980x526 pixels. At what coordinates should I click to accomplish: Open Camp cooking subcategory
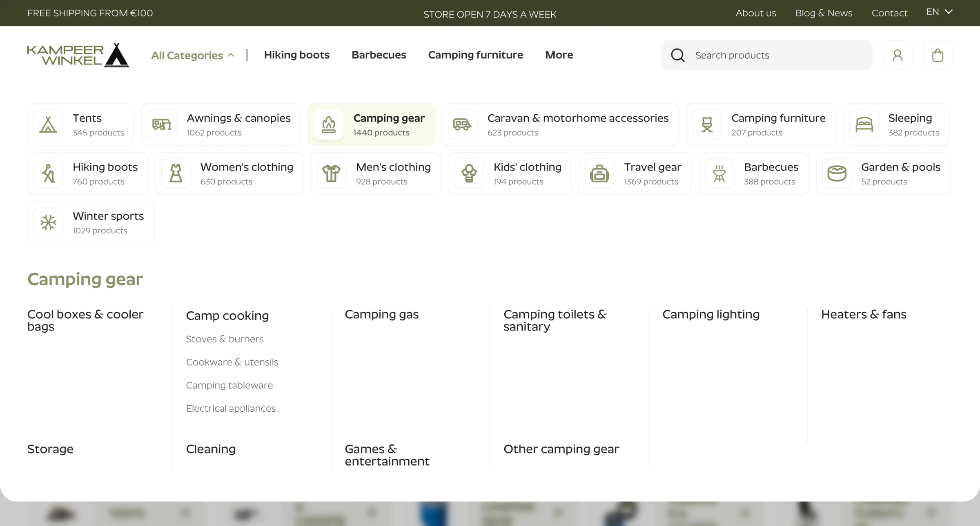coord(227,315)
